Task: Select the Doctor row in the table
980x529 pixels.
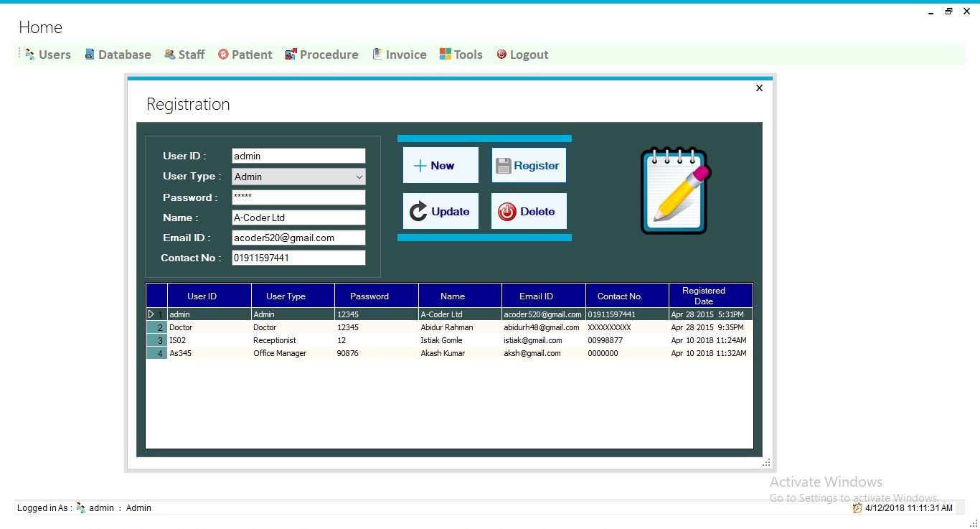Action: (x=450, y=327)
